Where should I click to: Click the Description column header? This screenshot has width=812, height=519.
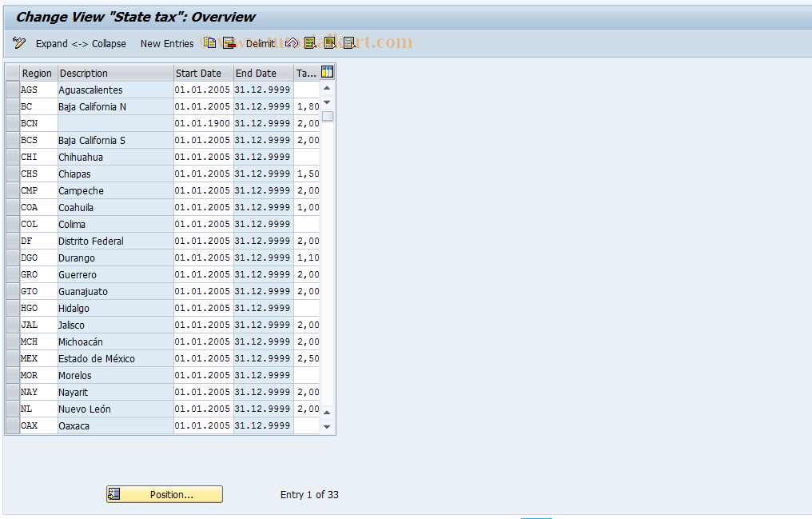115,73
